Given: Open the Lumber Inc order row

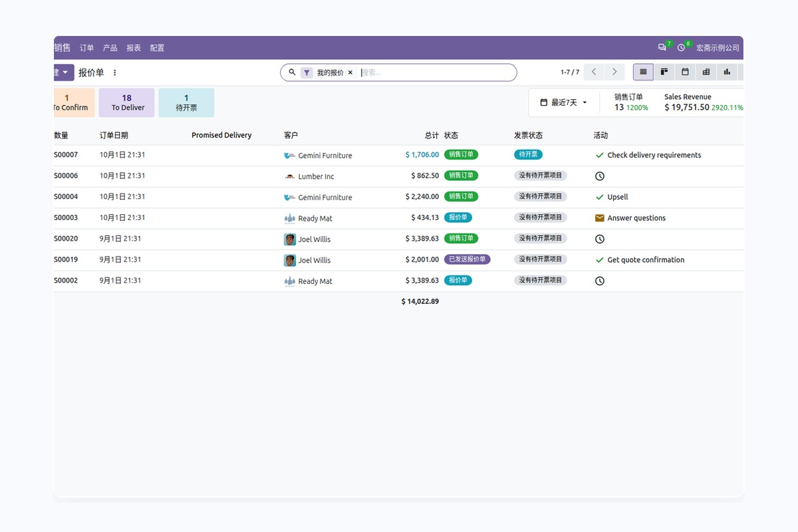Looking at the screenshot, I should click(398, 176).
